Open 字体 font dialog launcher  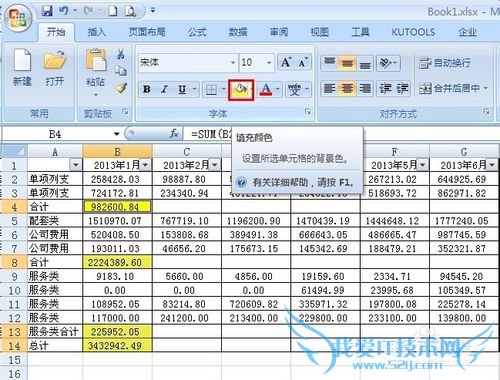coord(308,112)
